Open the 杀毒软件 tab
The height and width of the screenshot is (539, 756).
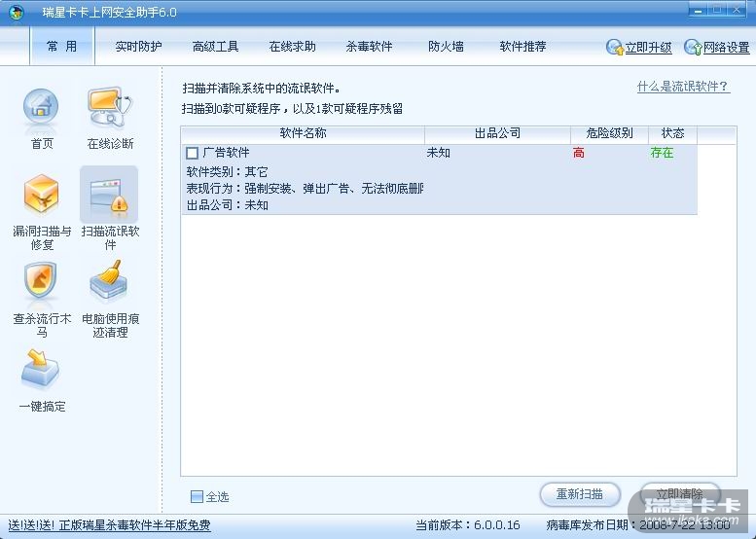(369, 47)
